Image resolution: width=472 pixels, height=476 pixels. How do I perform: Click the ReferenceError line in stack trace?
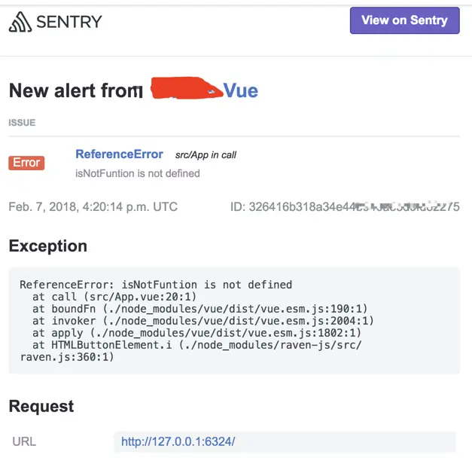click(x=156, y=285)
